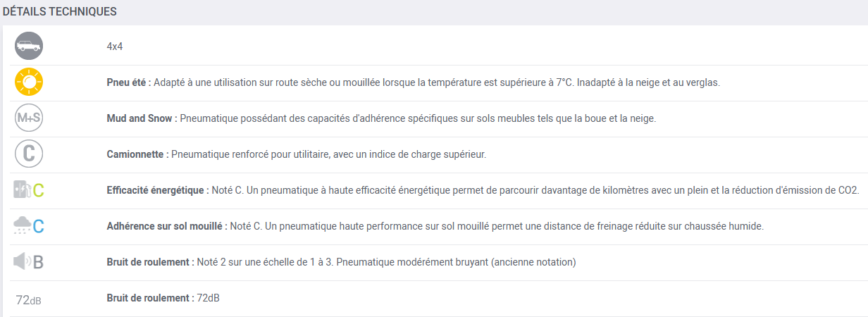Screen dimensions: 868x317
Task: Click the speaker rolling noise icon
Action: (22, 262)
